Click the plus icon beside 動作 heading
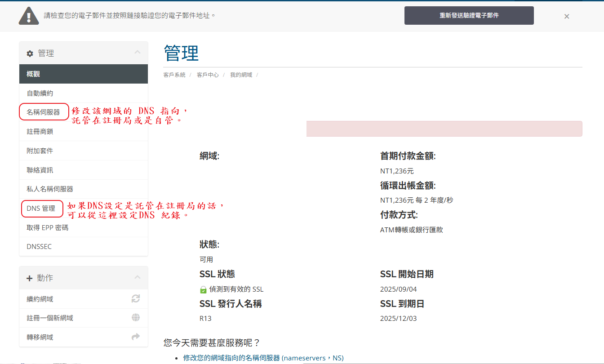The width and height of the screenshot is (604, 364). tap(30, 278)
